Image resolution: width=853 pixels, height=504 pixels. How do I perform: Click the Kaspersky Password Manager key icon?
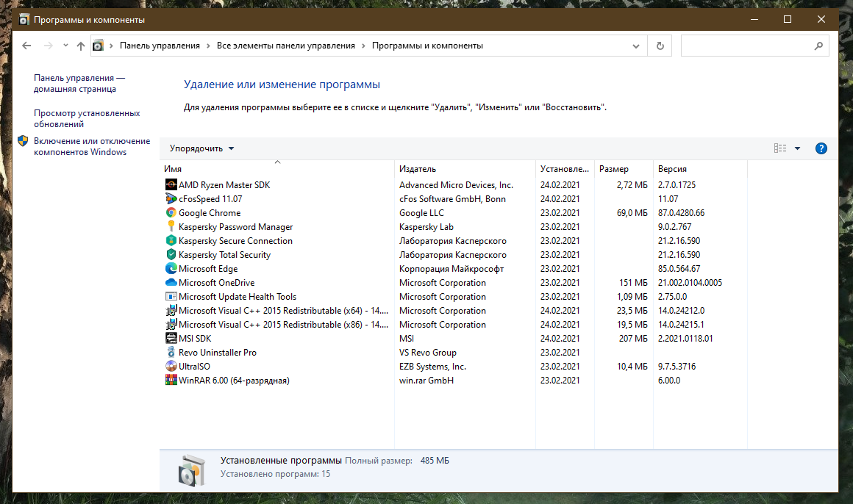click(x=171, y=227)
